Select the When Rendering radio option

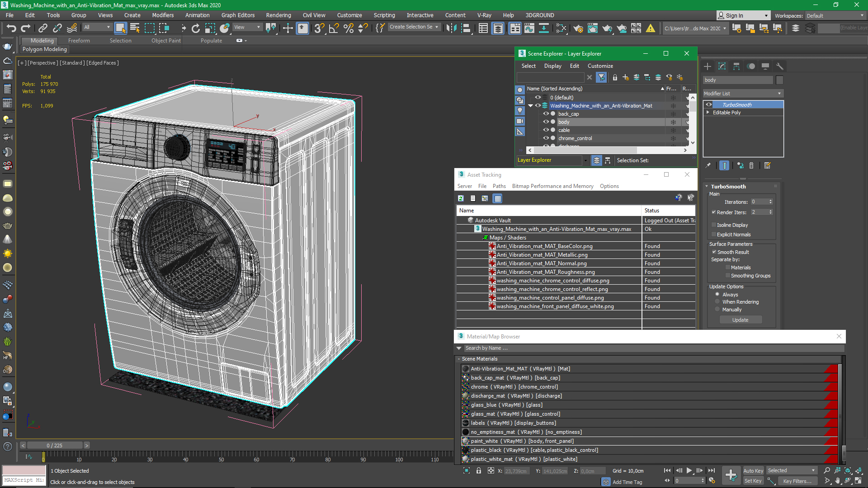pos(717,302)
